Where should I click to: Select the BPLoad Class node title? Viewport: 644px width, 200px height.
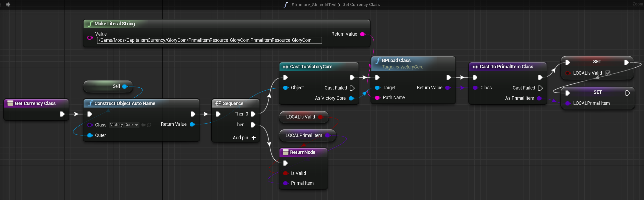pyautogui.click(x=396, y=61)
